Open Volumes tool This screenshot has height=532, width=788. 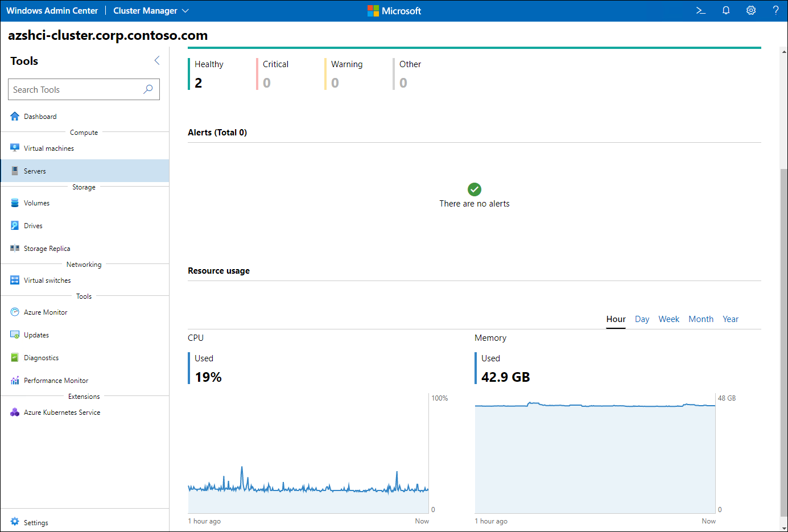[85, 203]
